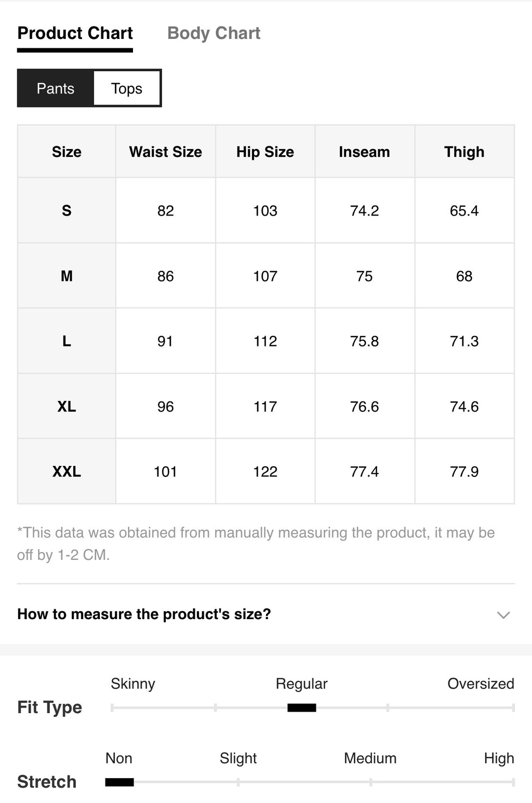Click the Thigh column header

point(464,152)
